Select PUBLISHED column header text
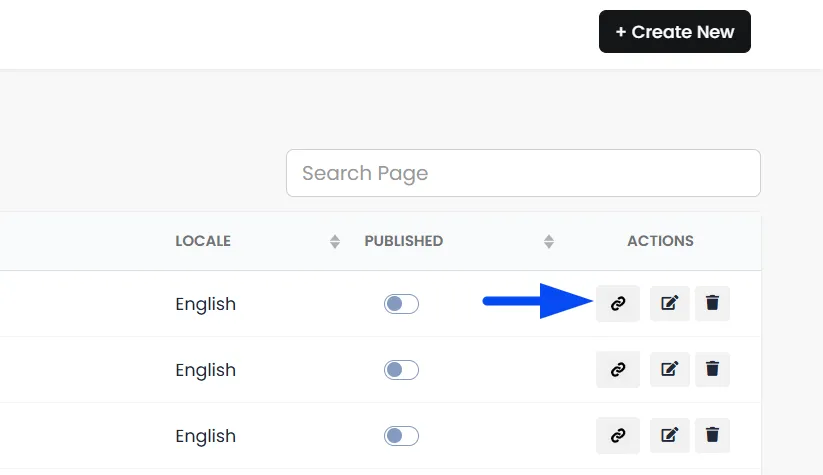Viewport: 823px width, 475px height. [404, 241]
